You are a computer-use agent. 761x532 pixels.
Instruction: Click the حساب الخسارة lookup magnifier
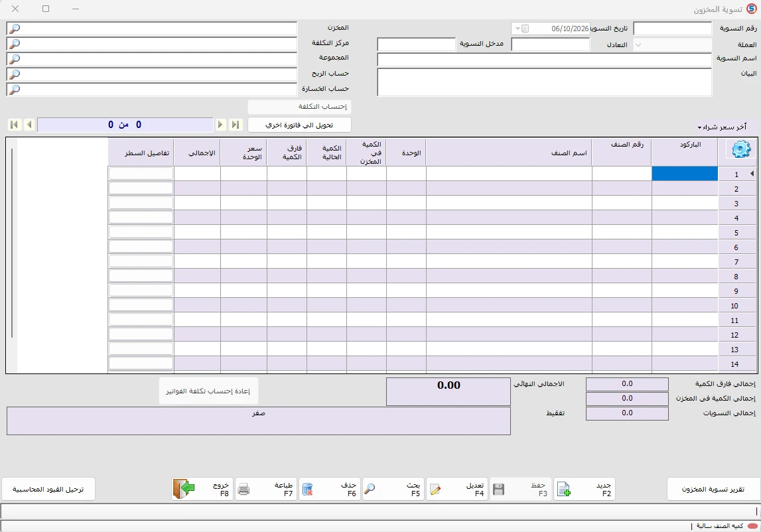click(15, 90)
